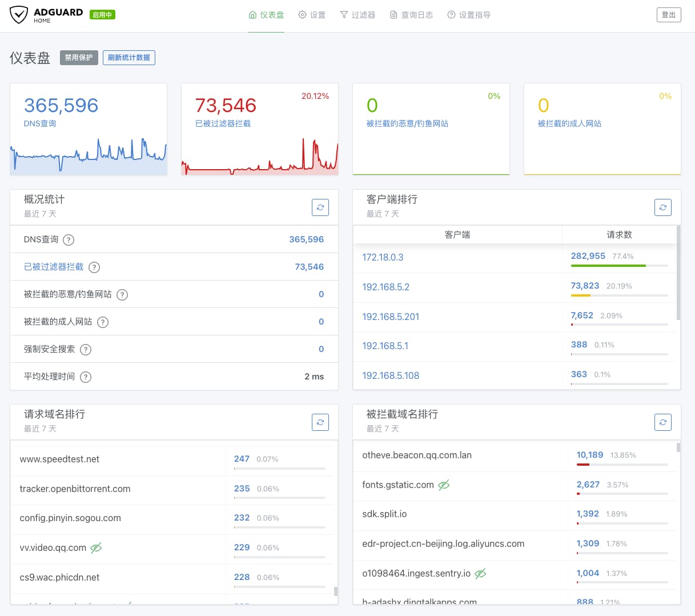Open the 查询日志 tab
This screenshot has width=695, height=616.
click(x=411, y=15)
